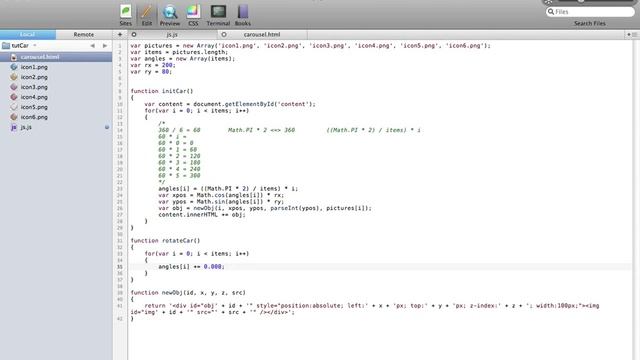
Task: Click the unsaved-changes dot next to js.js
Action: point(107,127)
